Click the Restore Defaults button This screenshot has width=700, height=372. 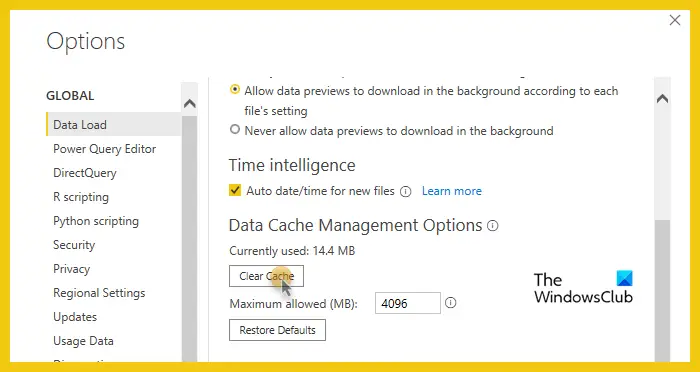pyautogui.click(x=277, y=330)
